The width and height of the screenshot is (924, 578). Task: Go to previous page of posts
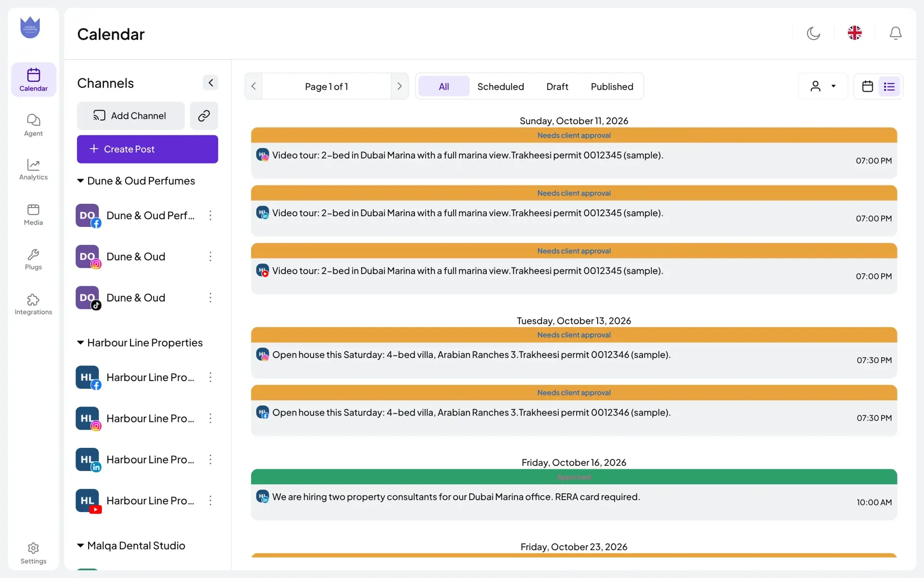(254, 87)
